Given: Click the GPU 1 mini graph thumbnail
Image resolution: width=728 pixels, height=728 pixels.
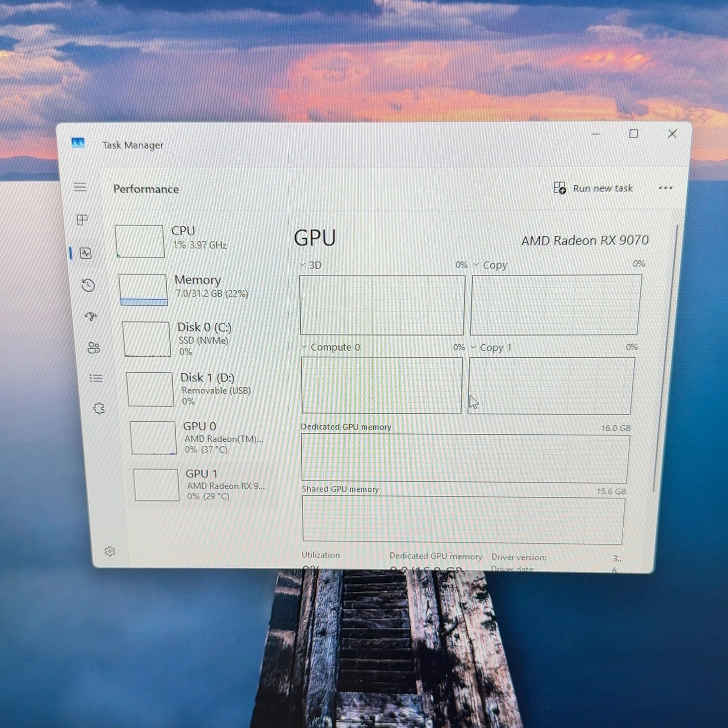Looking at the screenshot, I should coord(156,485).
